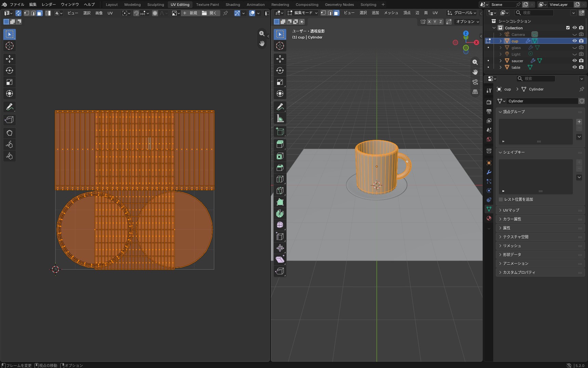Screen dimensions: 588x368
Task: Select the Poly Build tool
Action: [280, 202]
